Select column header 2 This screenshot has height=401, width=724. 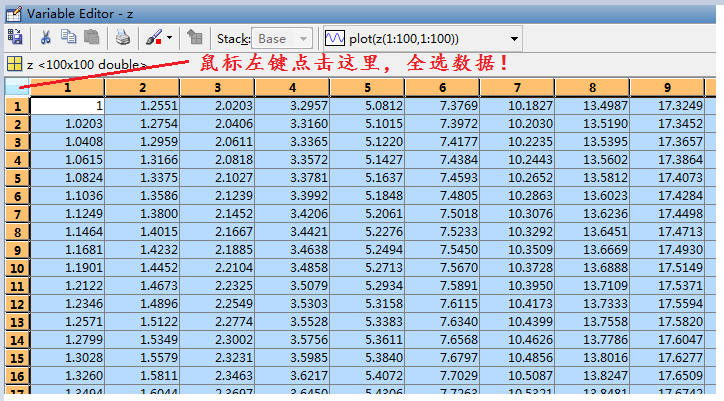tap(142, 87)
